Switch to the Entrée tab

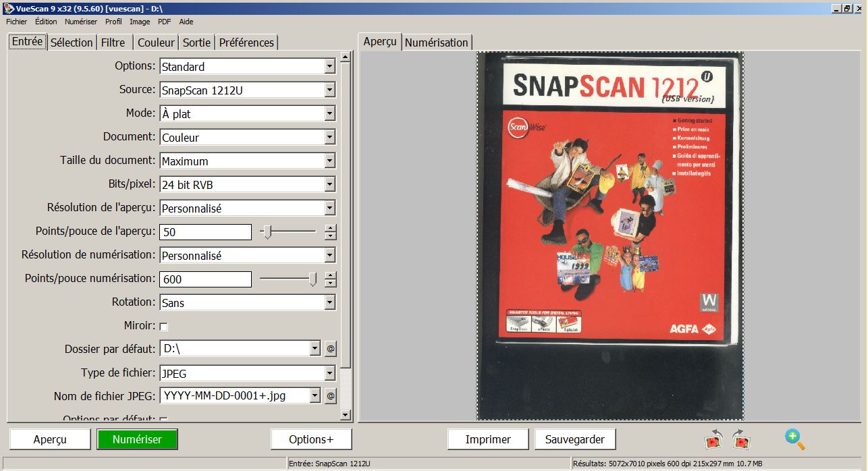pyautogui.click(x=28, y=41)
